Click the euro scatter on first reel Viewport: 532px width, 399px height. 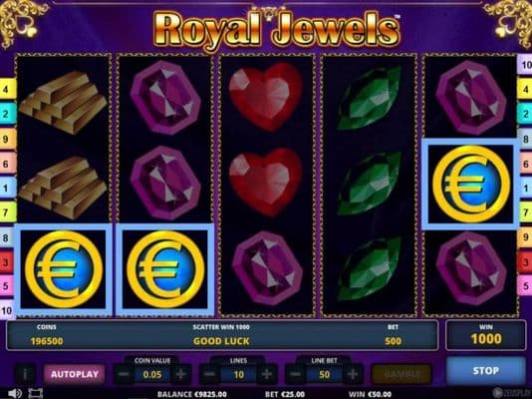tap(64, 269)
